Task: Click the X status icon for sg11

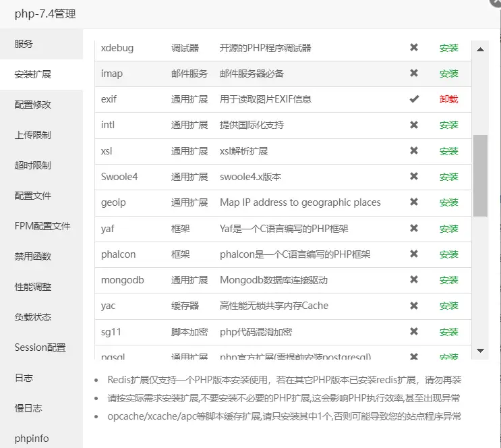Action: (414, 331)
